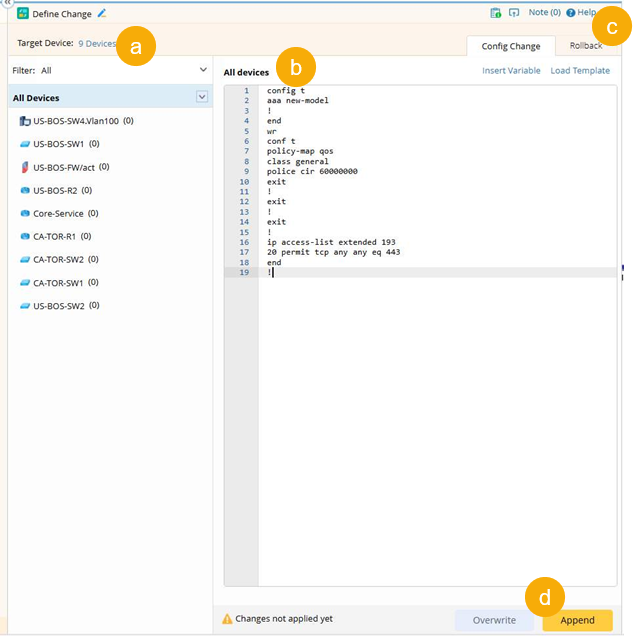The image size is (633, 636).
Task: Open the Help link
Action: tap(586, 12)
